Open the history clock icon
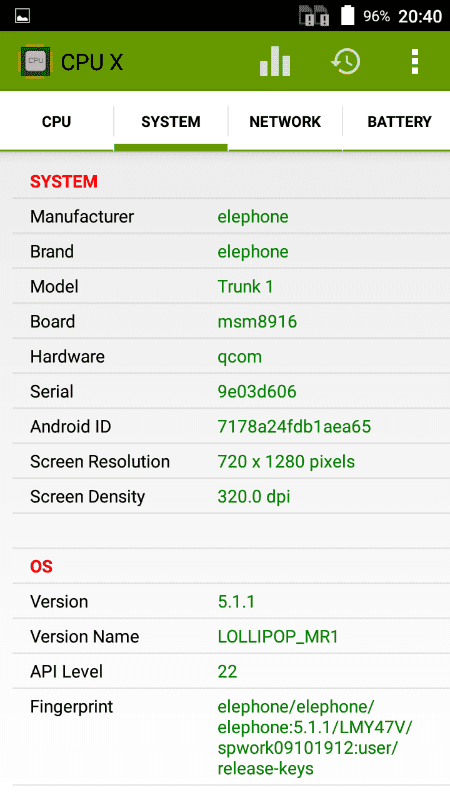This screenshot has width=450, height=800. click(345, 62)
